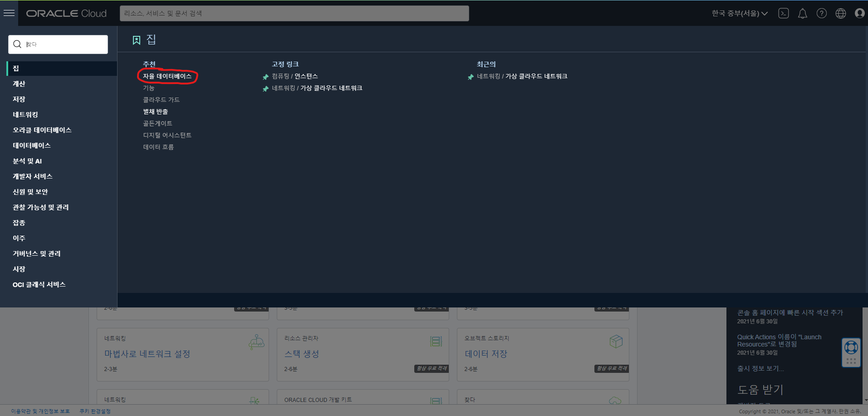
Task: Open 기능 recommended link
Action: (149, 88)
